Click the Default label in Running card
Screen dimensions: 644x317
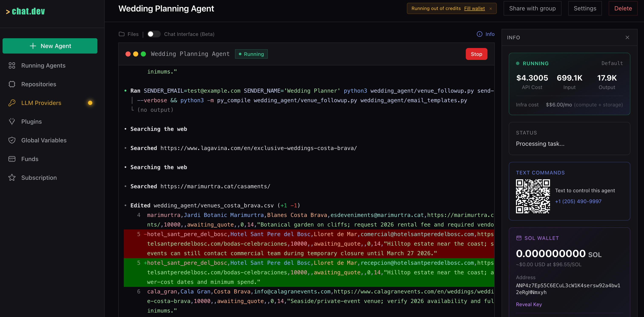click(x=612, y=63)
